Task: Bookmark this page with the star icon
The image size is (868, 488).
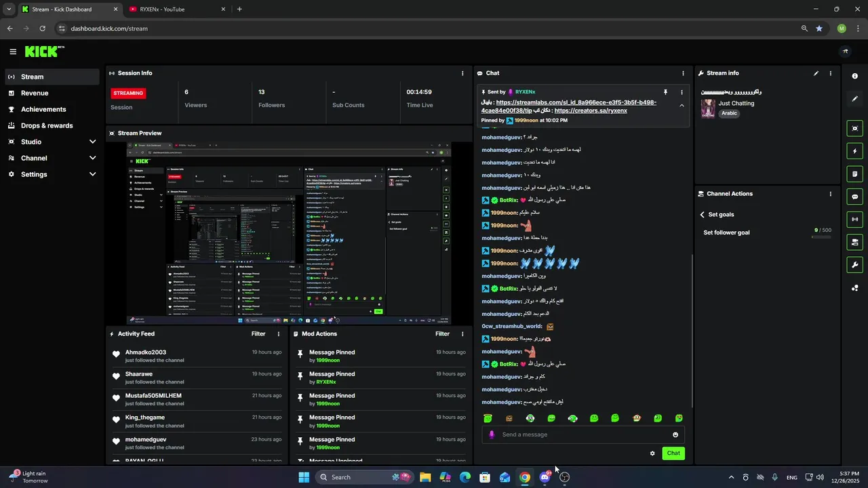Action: tap(819, 28)
